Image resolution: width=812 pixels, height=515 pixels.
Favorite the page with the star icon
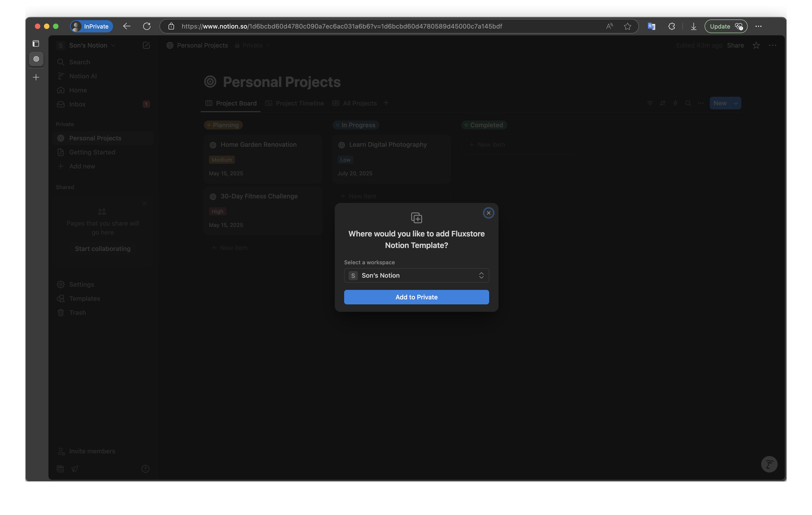click(x=756, y=45)
